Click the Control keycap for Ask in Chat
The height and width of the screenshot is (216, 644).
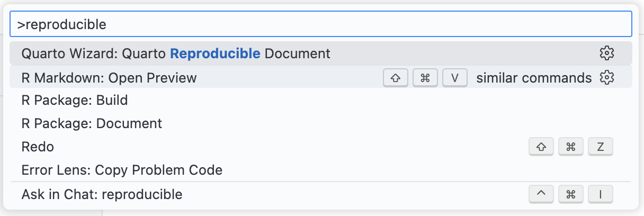pos(541,195)
